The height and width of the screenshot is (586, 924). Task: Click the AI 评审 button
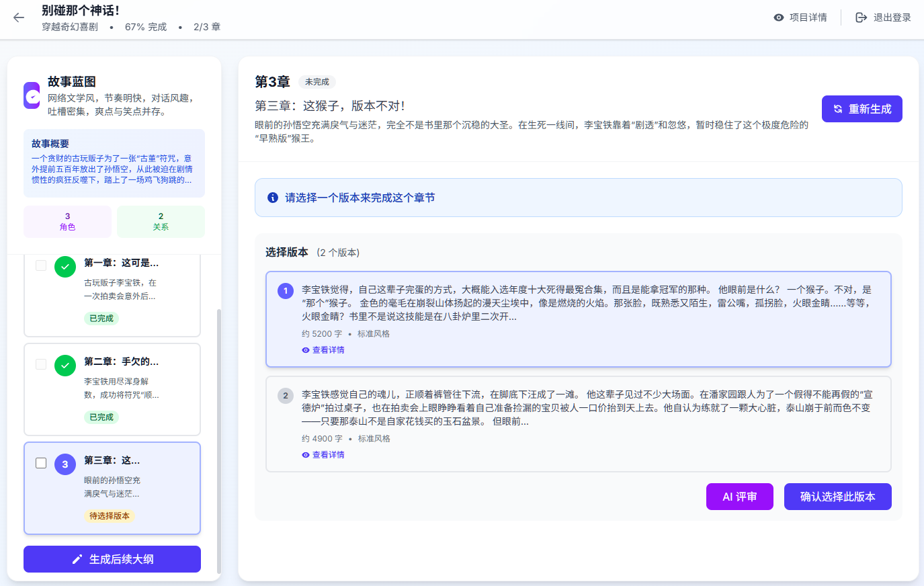739,497
